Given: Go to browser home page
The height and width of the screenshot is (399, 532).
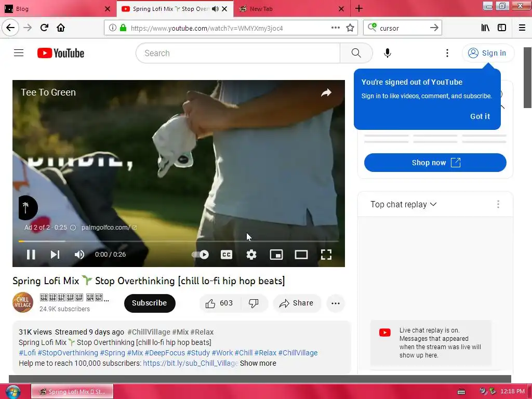Looking at the screenshot, I should pyautogui.click(x=61, y=28).
